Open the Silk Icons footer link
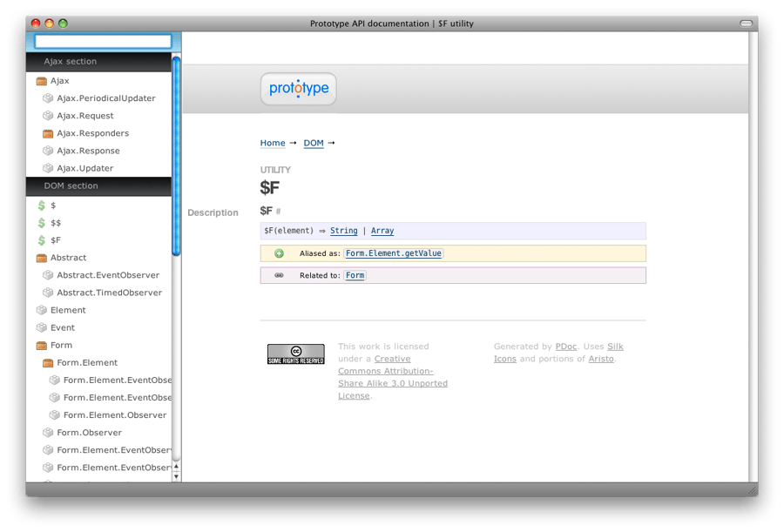Image resolution: width=784 pixels, height=532 pixels. pyautogui.click(x=558, y=353)
